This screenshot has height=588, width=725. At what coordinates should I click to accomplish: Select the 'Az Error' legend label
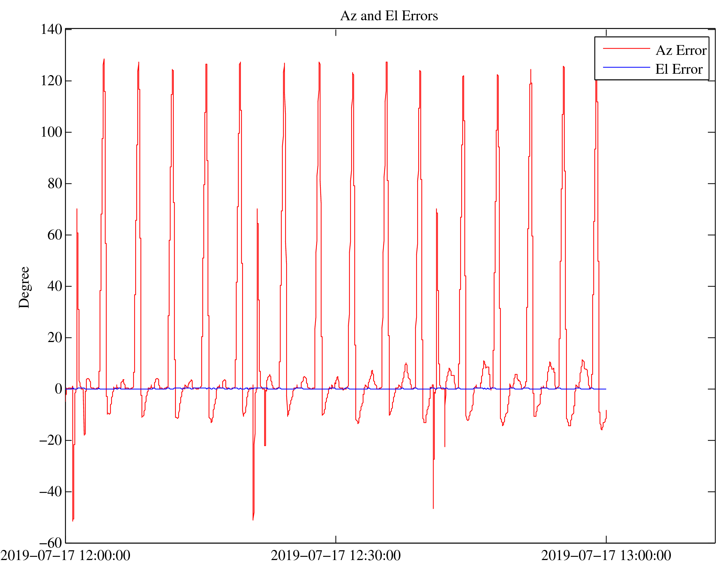pos(681,50)
